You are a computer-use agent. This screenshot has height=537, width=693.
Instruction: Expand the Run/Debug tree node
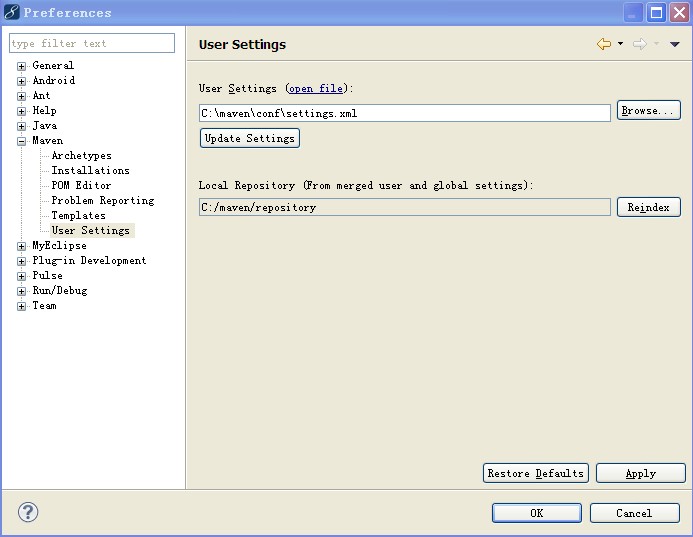(x=21, y=291)
